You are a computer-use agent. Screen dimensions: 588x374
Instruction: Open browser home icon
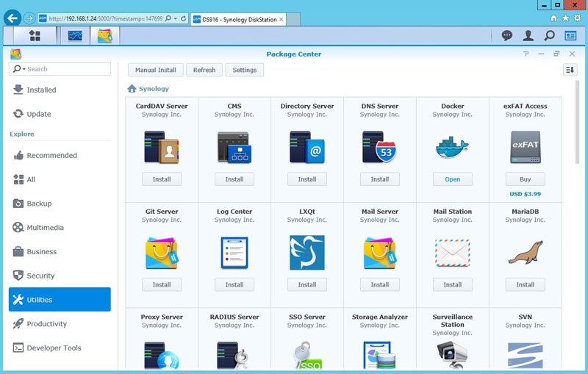coord(553,18)
